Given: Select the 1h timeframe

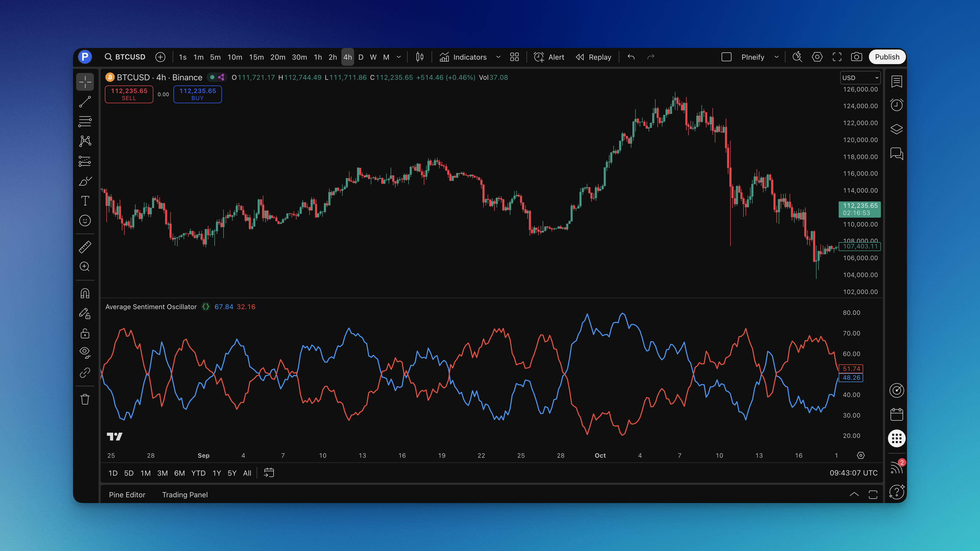Looking at the screenshot, I should pos(318,57).
